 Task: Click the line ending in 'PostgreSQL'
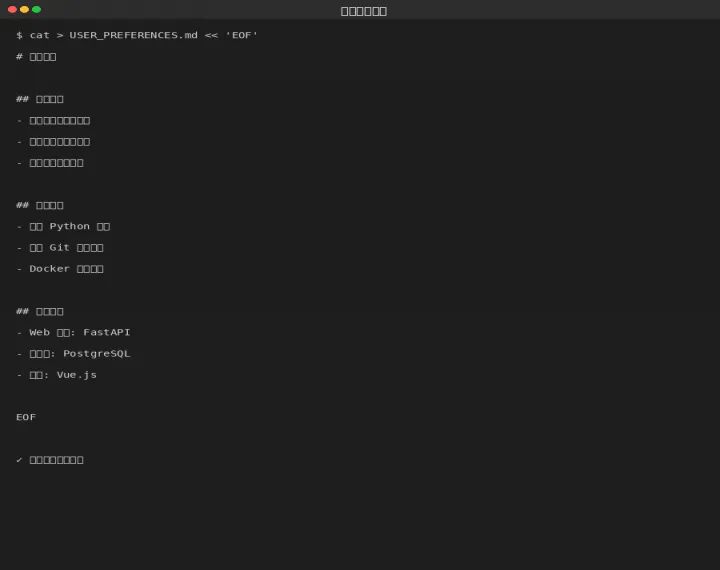[73, 354]
